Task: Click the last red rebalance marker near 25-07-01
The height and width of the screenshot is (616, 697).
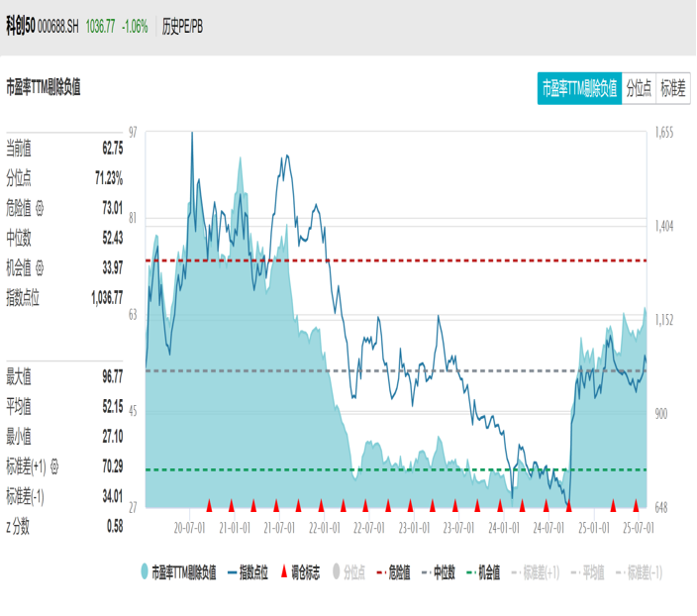Action: pyautogui.click(x=636, y=505)
